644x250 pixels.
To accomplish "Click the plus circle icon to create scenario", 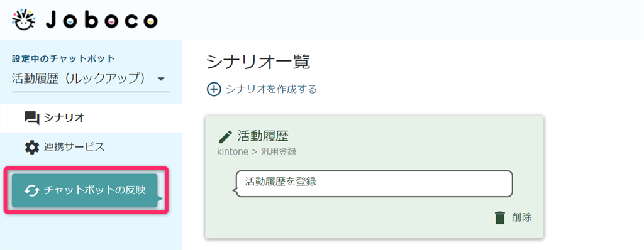I will (214, 89).
